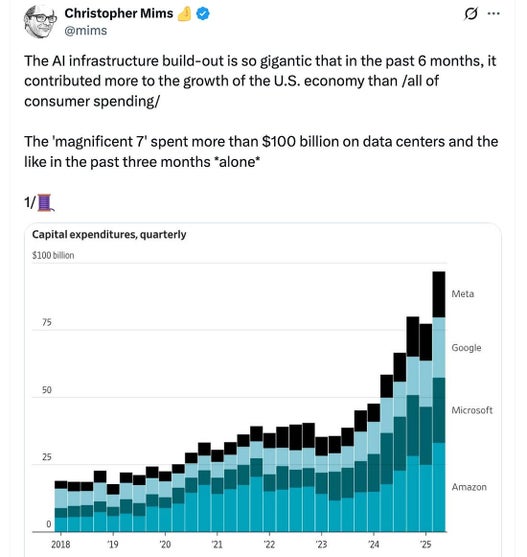
Task: Click the blue verified checkmark badge
Action: click(203, 14)
